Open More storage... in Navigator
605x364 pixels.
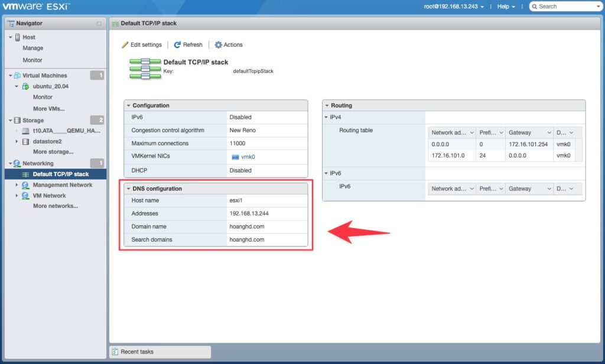tap(53, 152)
